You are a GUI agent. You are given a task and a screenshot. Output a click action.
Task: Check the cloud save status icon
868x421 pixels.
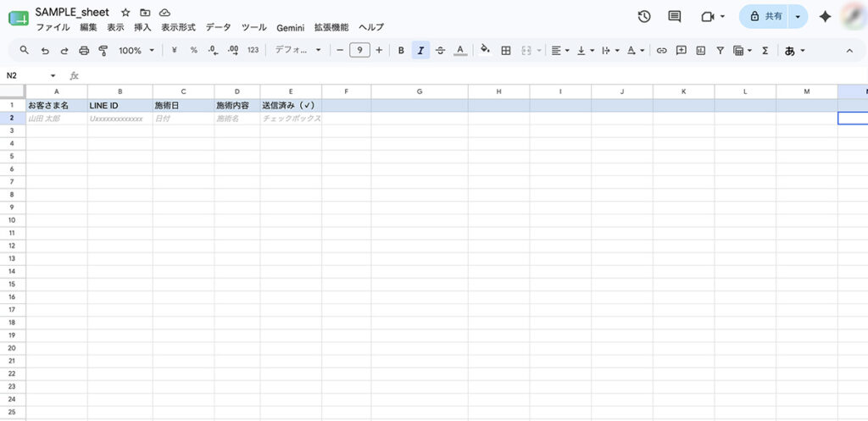point(164,13)
